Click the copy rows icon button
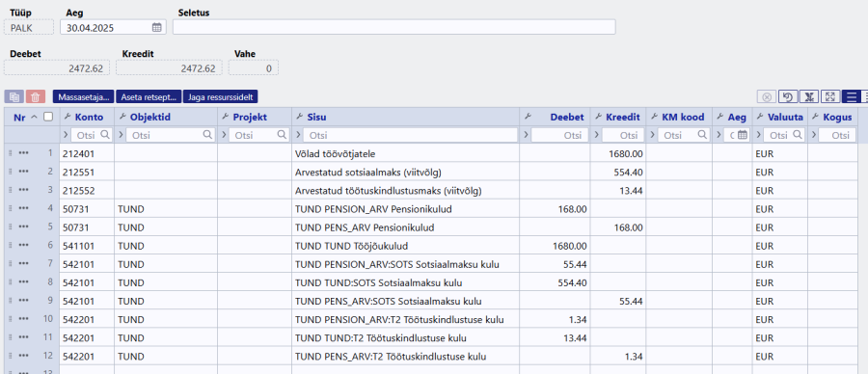This screenshot has width=868, height=374. 14,96
